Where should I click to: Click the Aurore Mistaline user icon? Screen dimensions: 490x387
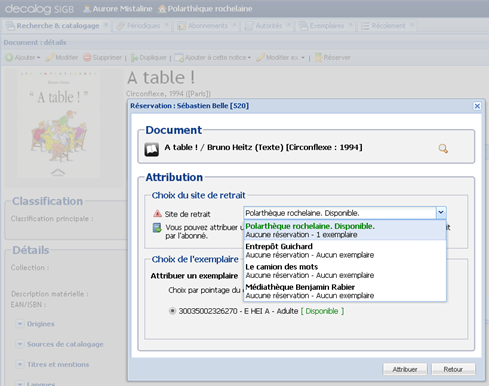tap(87, 9)
